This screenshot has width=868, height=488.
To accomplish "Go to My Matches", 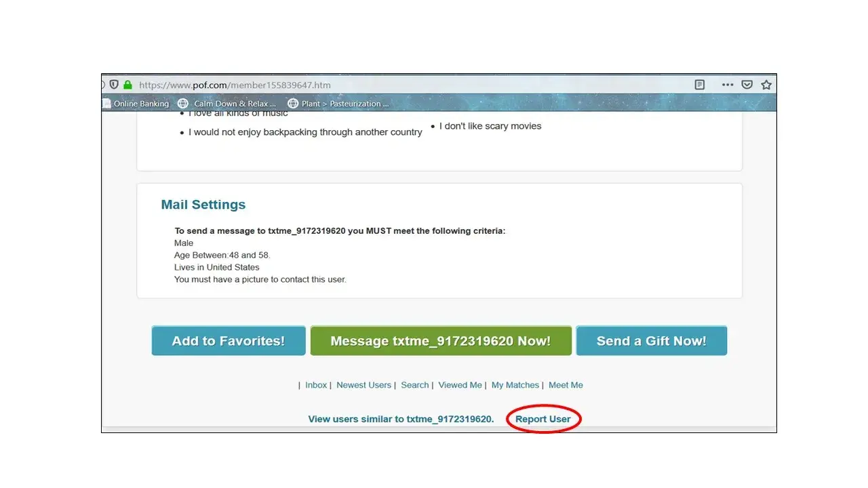I will click(x=515, y=385).
